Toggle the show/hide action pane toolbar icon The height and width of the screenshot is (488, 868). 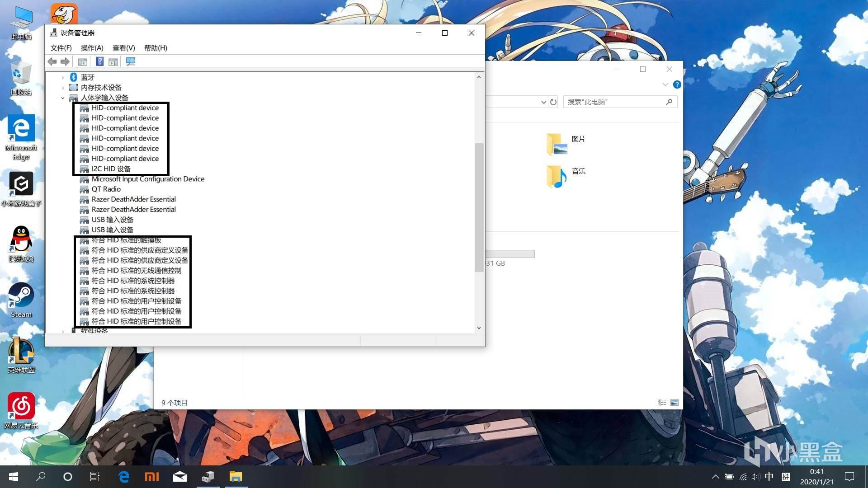(113, 62)
